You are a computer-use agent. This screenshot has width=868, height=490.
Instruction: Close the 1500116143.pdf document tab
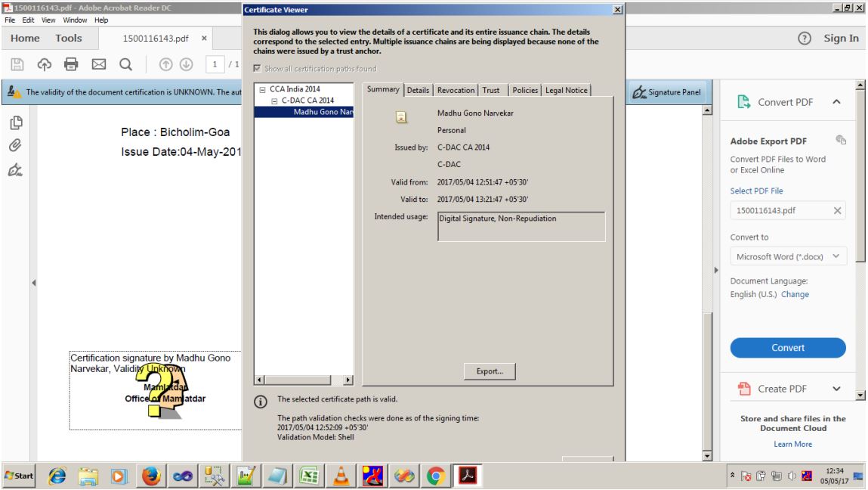[204, 39]
